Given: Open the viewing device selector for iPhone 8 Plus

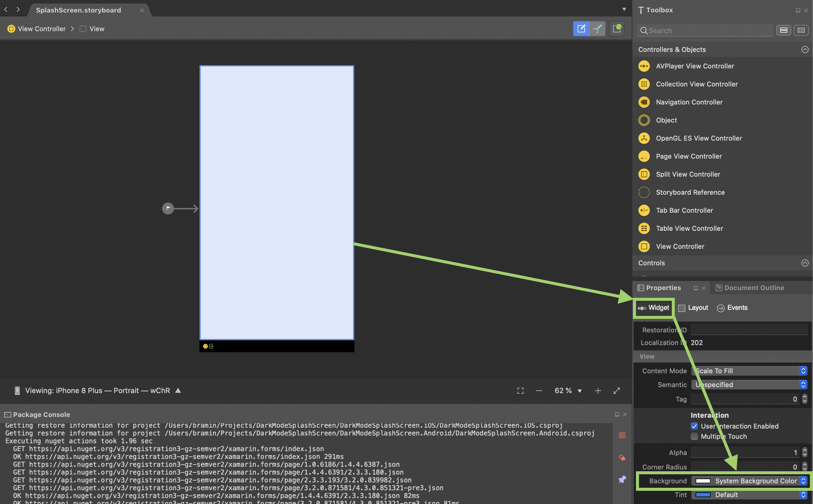Looking at the screenshot, I should click(x=98, y=391).
